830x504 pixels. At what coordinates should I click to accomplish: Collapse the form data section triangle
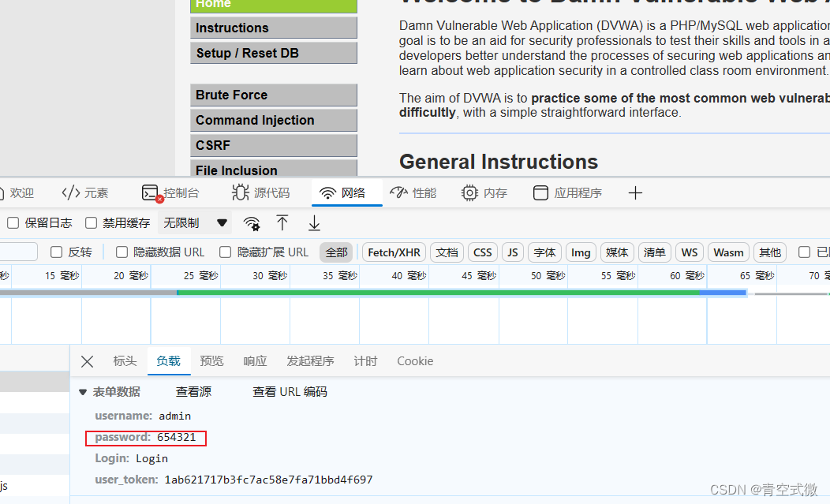click(83, 392)
